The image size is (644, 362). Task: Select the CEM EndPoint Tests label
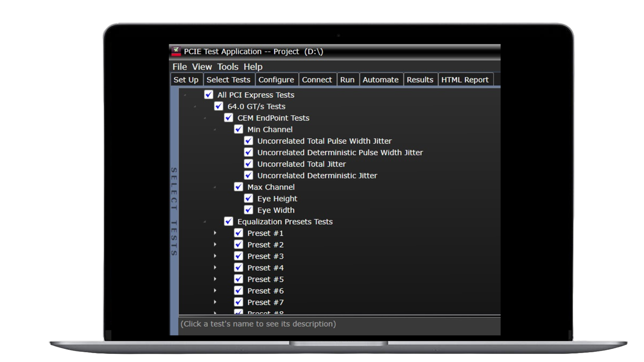point(273,118)
